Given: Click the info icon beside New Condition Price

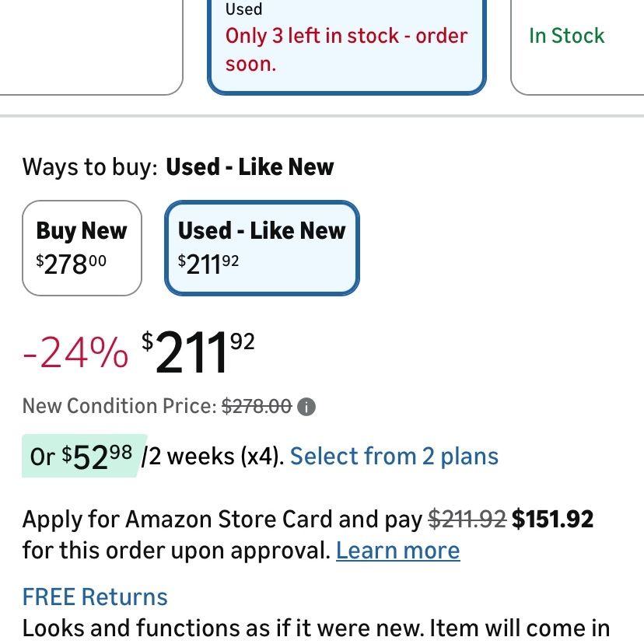Looking at the screenshot, I should point(306,407).
